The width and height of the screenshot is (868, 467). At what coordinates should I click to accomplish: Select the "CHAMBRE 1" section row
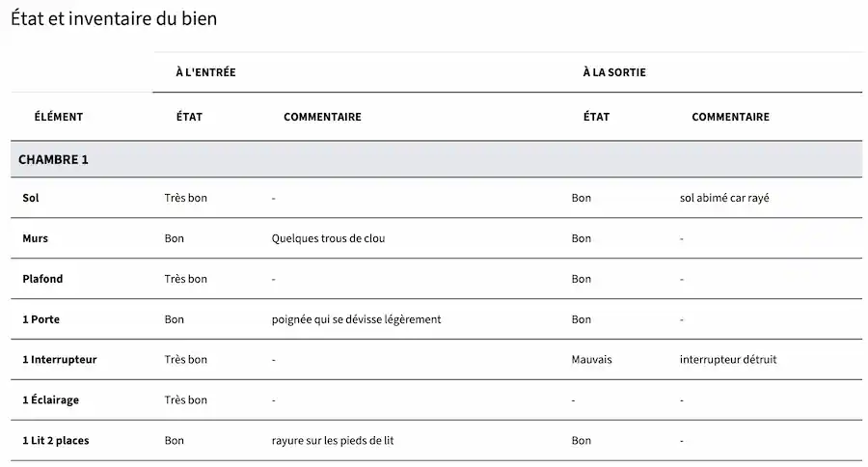(54, 159)
